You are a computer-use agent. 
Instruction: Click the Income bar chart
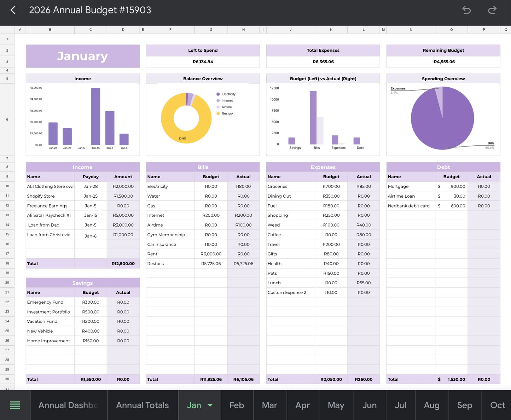tap(82, 119)
